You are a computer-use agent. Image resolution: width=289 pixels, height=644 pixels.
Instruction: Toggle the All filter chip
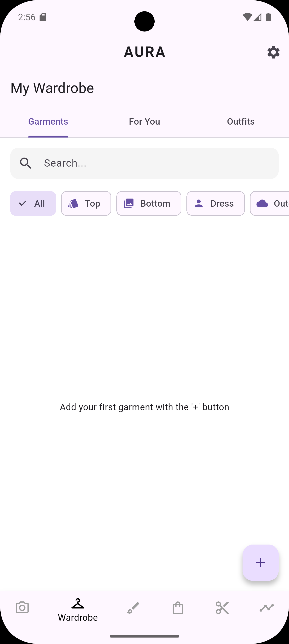[33, 203]
